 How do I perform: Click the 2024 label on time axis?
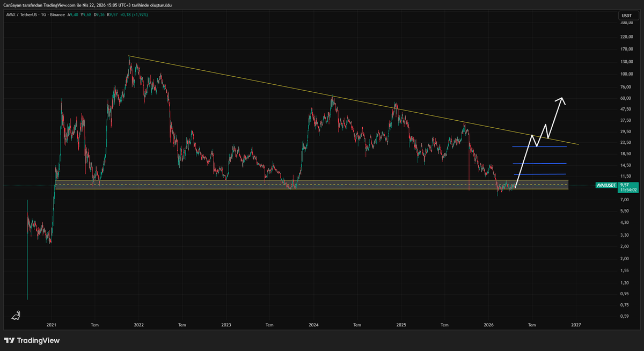313,325
